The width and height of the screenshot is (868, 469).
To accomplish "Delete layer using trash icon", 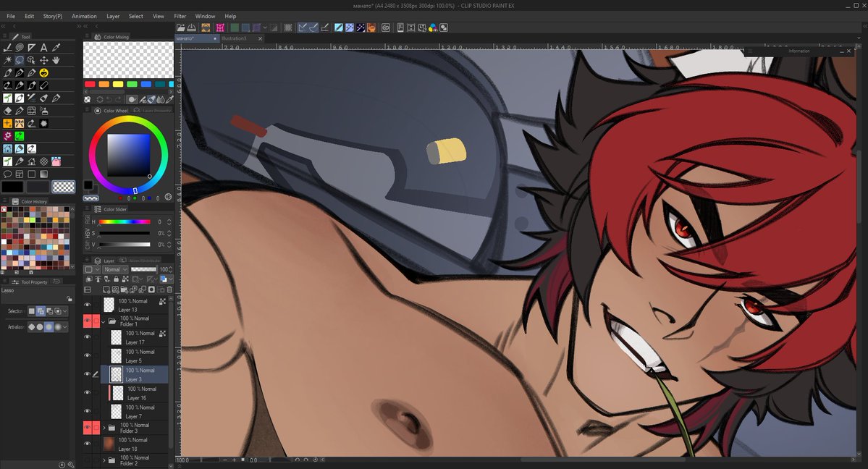I will pos(169,290).
